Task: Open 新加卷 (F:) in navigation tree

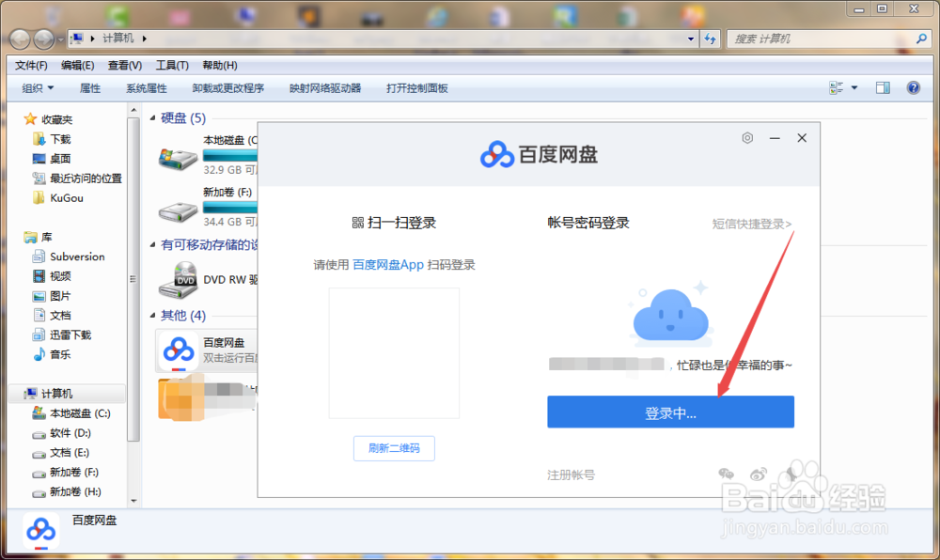Action: 73,473
